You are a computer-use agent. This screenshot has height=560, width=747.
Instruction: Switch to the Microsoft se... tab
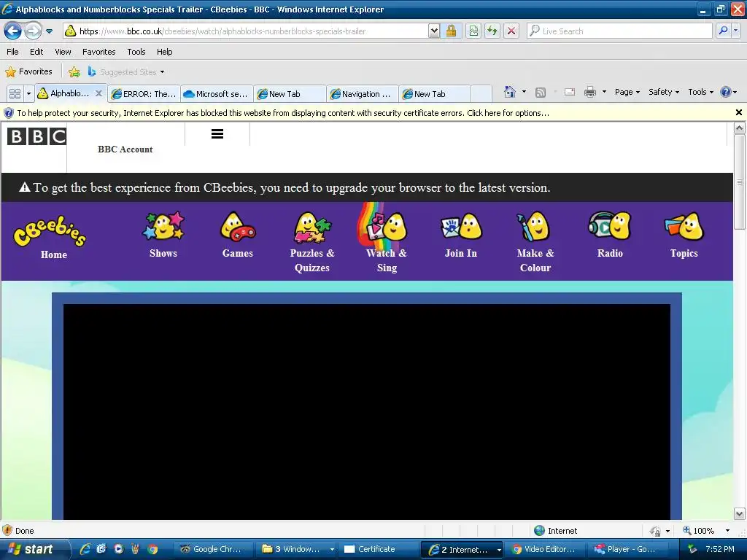pos(216,94)
